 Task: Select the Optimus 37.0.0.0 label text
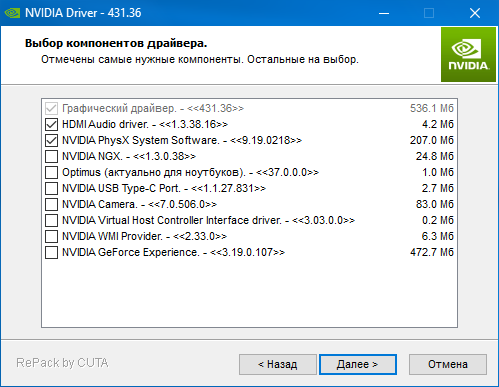pos(190,172)
